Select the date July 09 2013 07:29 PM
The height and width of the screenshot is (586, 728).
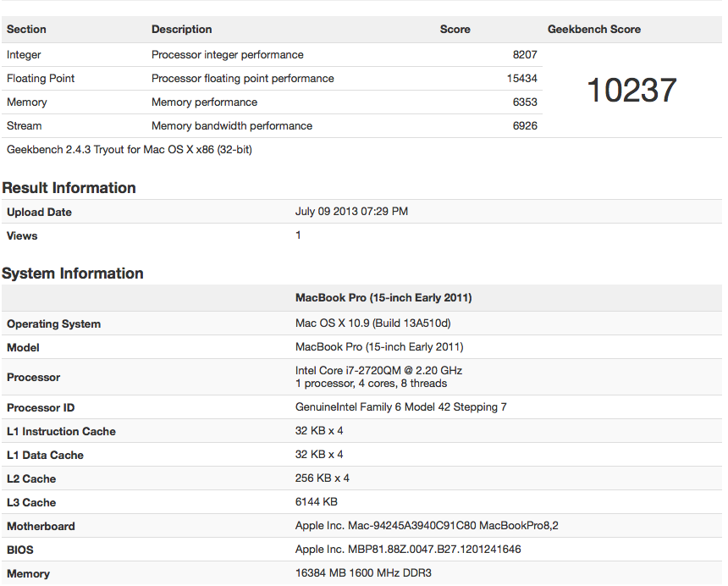click(x=351, y=211)
